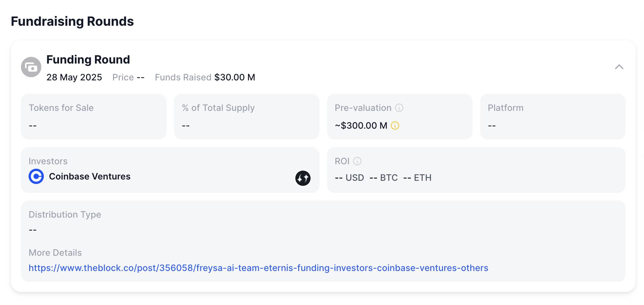Click the yellow info icon beside ~$300.00 M

(395, 125)
